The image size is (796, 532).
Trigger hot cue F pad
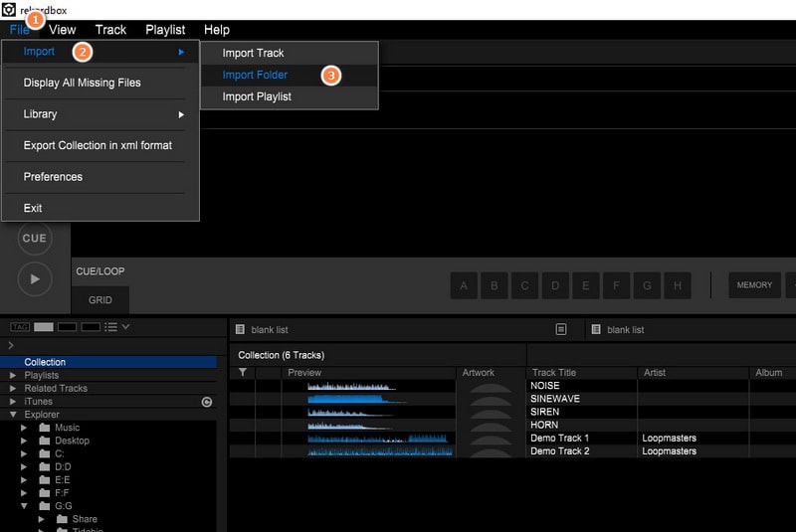[616, 285]
